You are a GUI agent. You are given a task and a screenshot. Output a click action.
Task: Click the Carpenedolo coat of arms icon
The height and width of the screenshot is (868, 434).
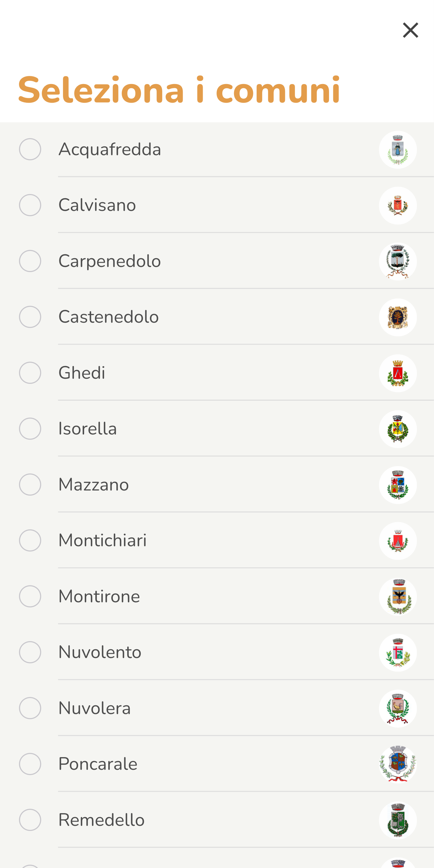pos(398,262)
